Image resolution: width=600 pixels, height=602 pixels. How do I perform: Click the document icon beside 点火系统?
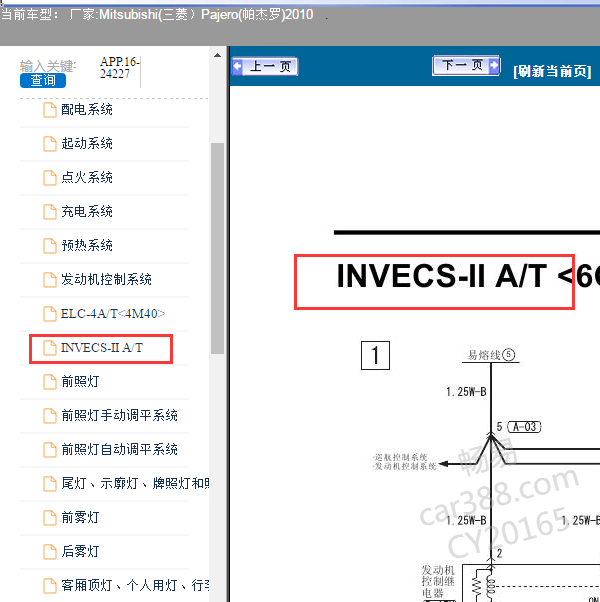[50, 178]
